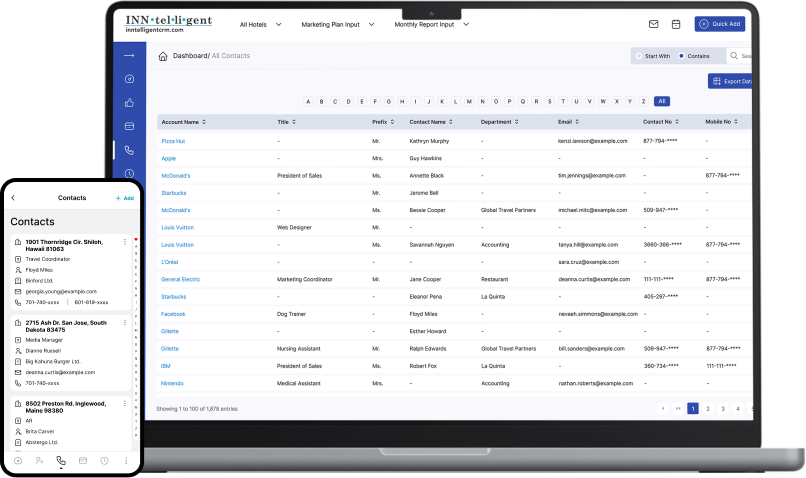The height and width of the screenshot is (478, 806).
Task: Filter contacts by letter A
Action: click(x=308, y=101)
